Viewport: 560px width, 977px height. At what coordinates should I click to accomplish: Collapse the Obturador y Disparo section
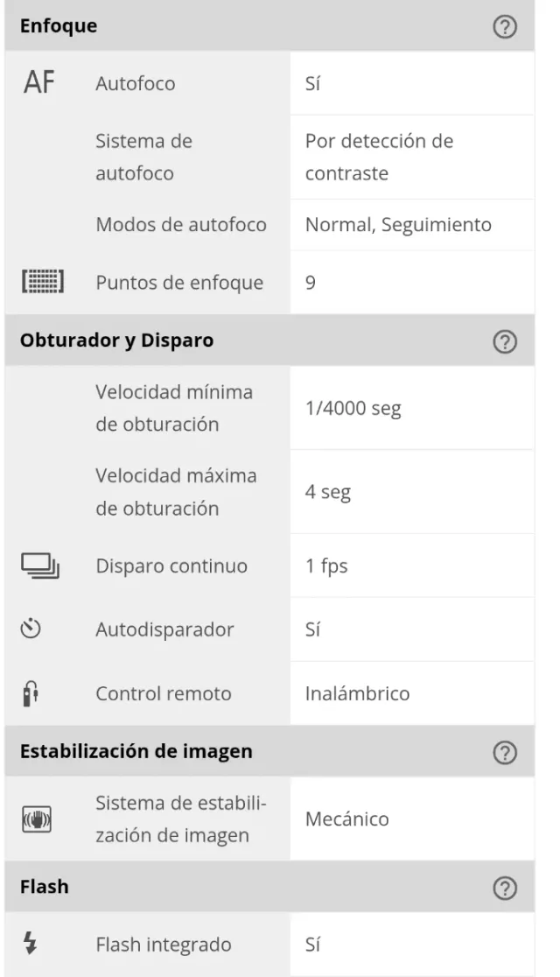(x=116, y=341)
